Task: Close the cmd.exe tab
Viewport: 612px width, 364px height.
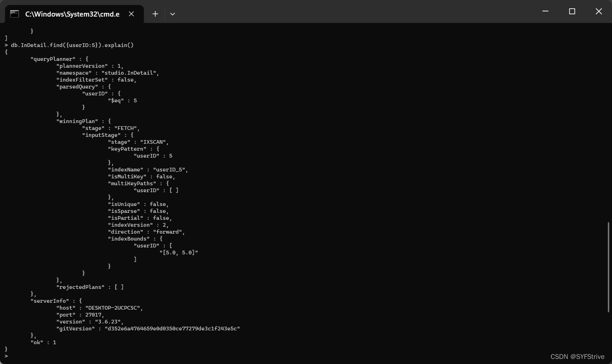Action: (x=131, y=14)
